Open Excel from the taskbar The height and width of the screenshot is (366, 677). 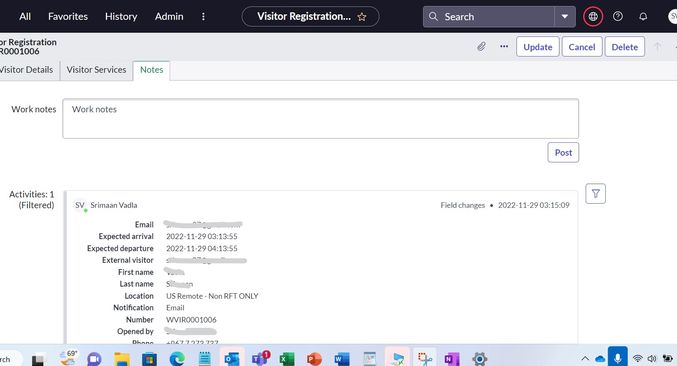[x=287, y=359]
